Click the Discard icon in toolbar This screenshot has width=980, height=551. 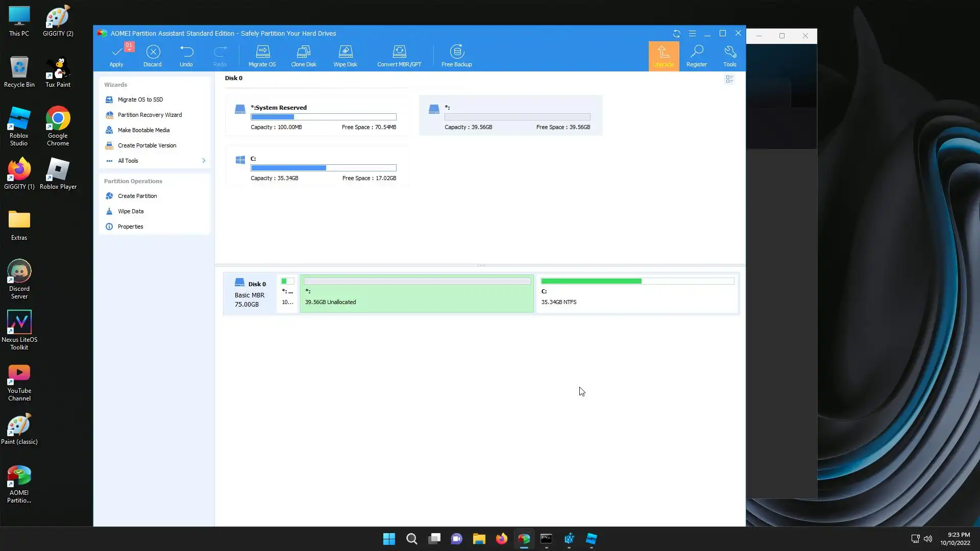tap(153, 53)
